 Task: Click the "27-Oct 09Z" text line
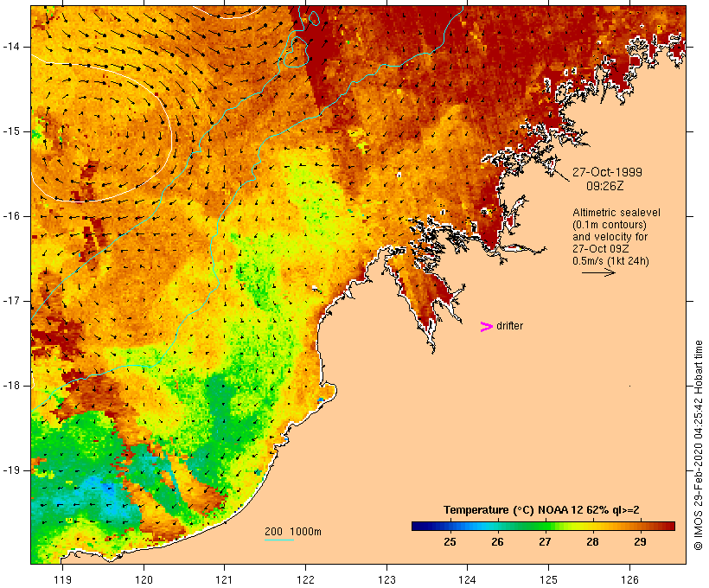pos(600,248)
